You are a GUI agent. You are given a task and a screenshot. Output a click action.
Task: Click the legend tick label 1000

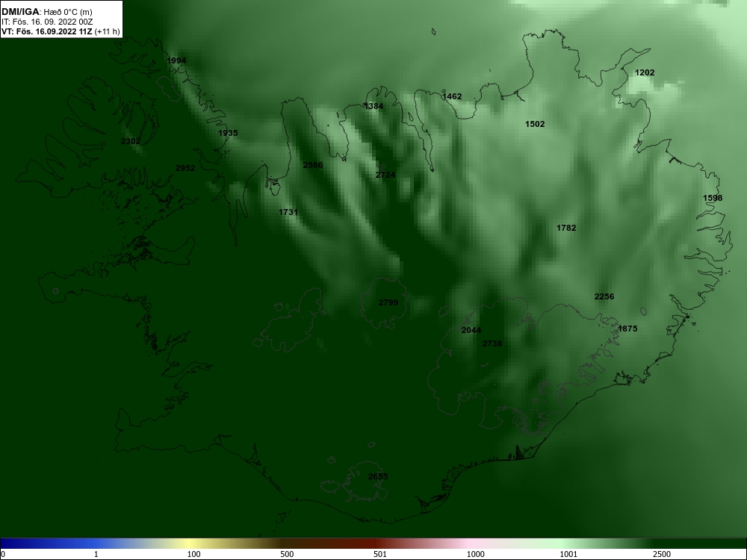[x=475, y=554]
